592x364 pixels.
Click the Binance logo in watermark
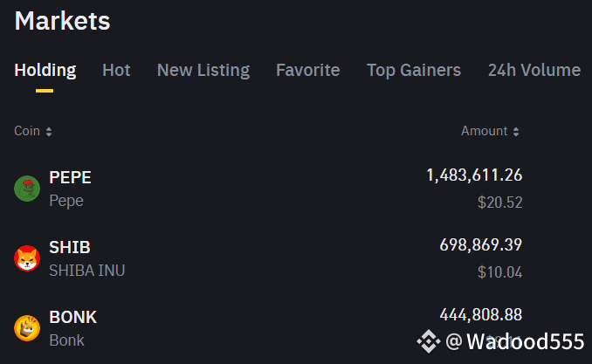[428, 340]
